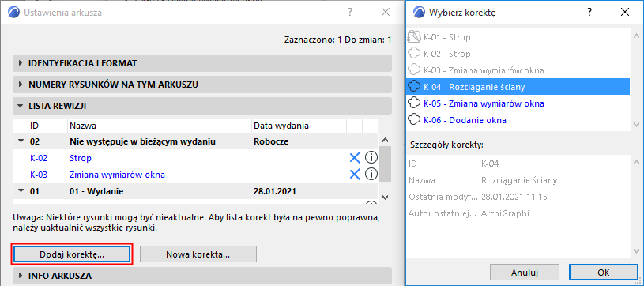This screenshot has width=644, height=286.
Task: Show info for K-02 Strop revision
Action: pyautogui.click(x=371, y=158)
